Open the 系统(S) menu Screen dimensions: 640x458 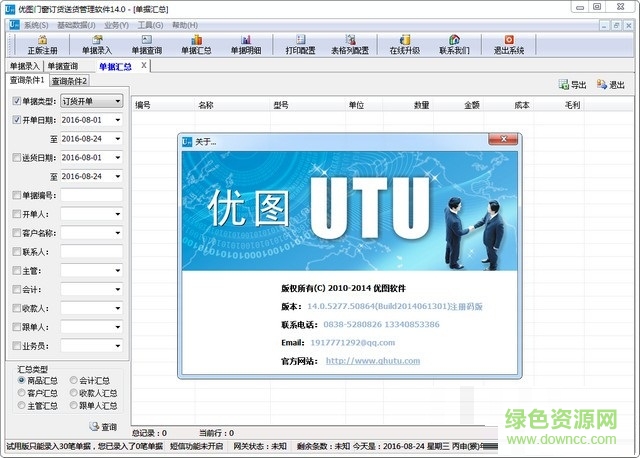(36, 25)
